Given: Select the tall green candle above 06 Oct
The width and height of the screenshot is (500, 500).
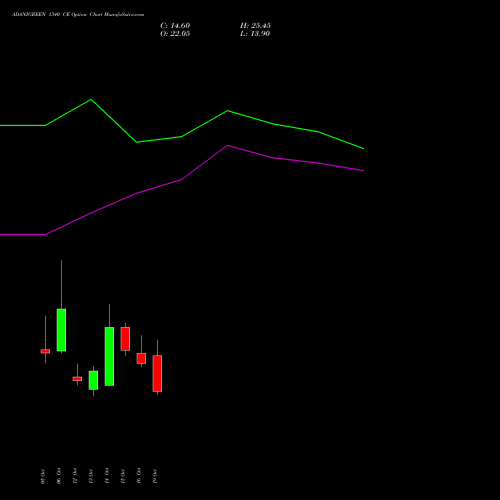Looking at the screenshot, I should pos(61,330).
